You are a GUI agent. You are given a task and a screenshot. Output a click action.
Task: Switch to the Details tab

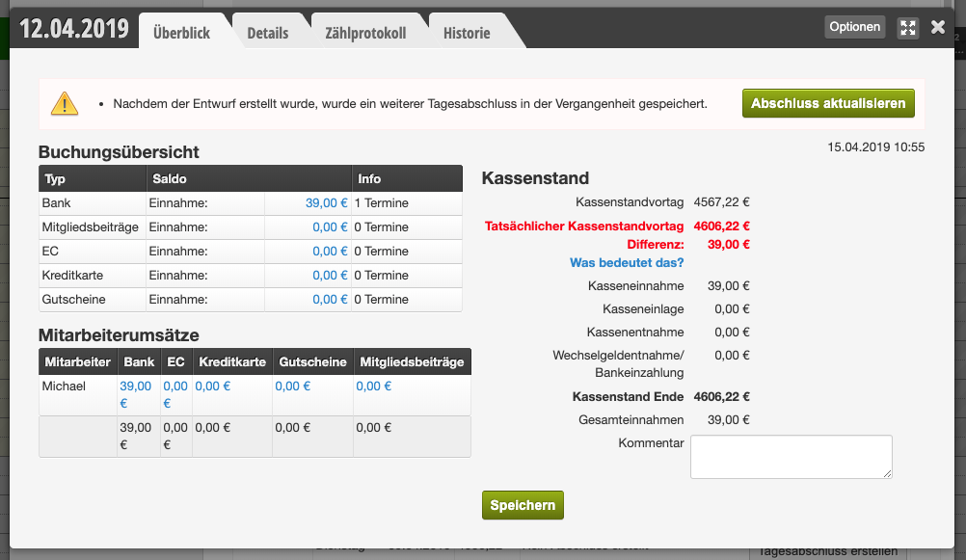coord(267,33)
